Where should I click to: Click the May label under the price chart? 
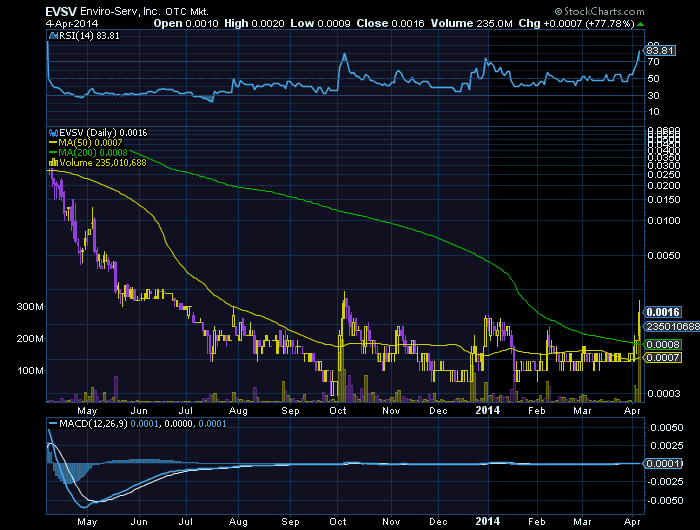point(87,411)
